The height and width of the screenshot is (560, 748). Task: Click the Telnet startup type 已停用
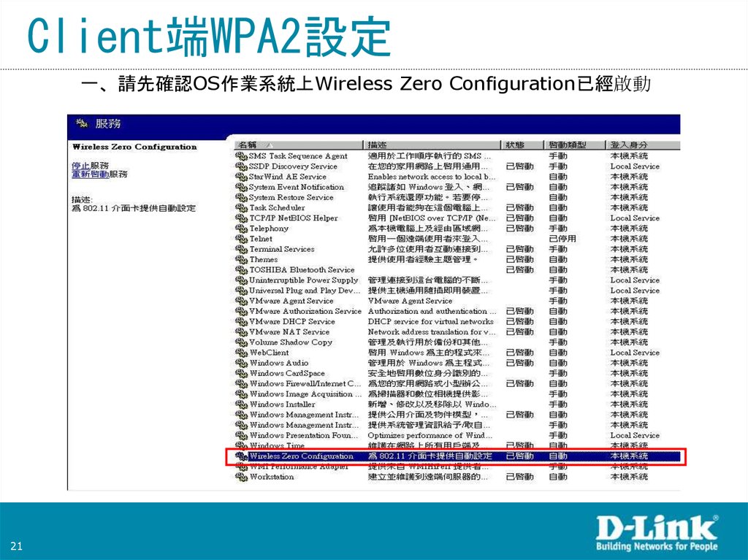562,239
